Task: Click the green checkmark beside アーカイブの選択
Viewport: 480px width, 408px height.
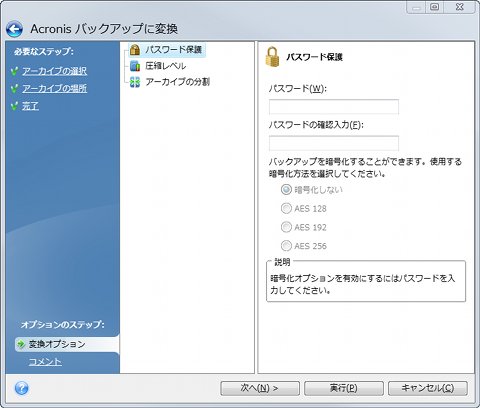Action: 14,71
